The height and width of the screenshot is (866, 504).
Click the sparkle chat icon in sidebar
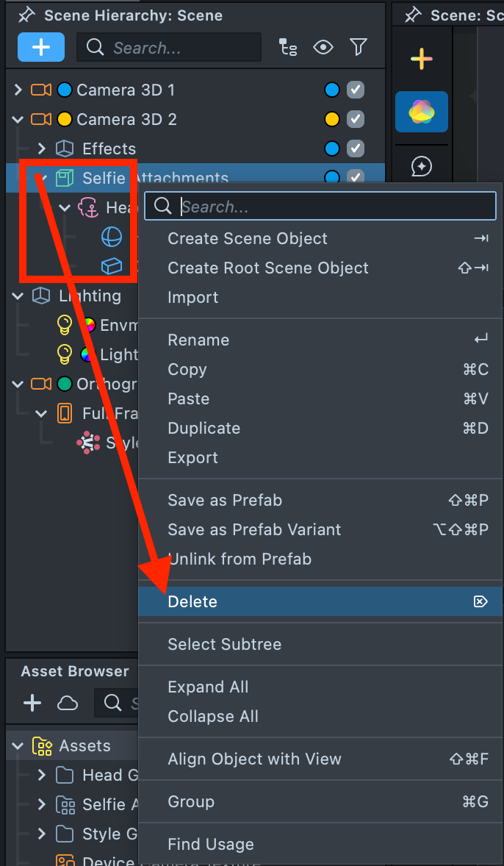(x=421, y=167)
